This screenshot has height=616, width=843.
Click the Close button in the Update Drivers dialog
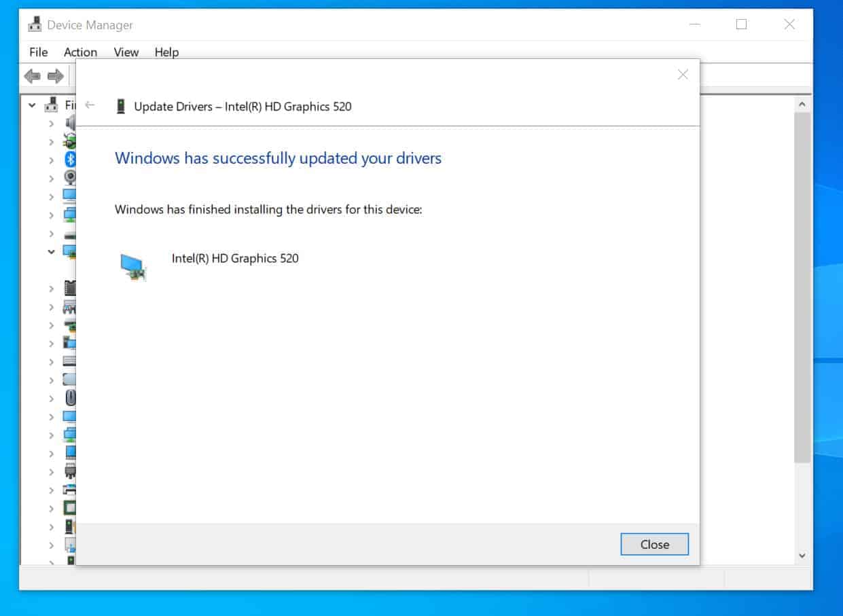pos(654,544)
